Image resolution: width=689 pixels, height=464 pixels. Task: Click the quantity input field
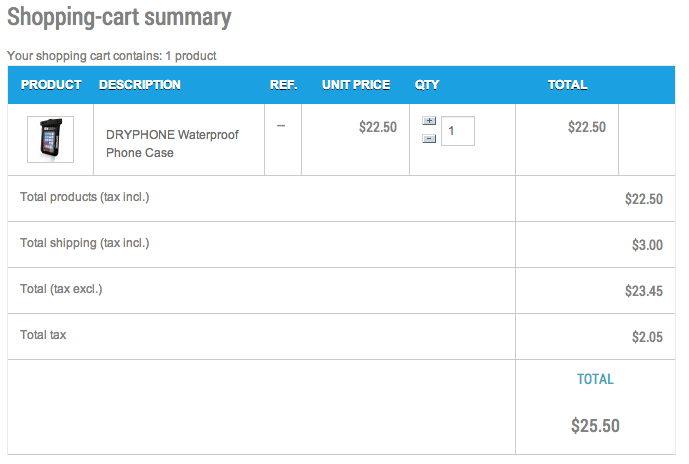tap(457, 131)
